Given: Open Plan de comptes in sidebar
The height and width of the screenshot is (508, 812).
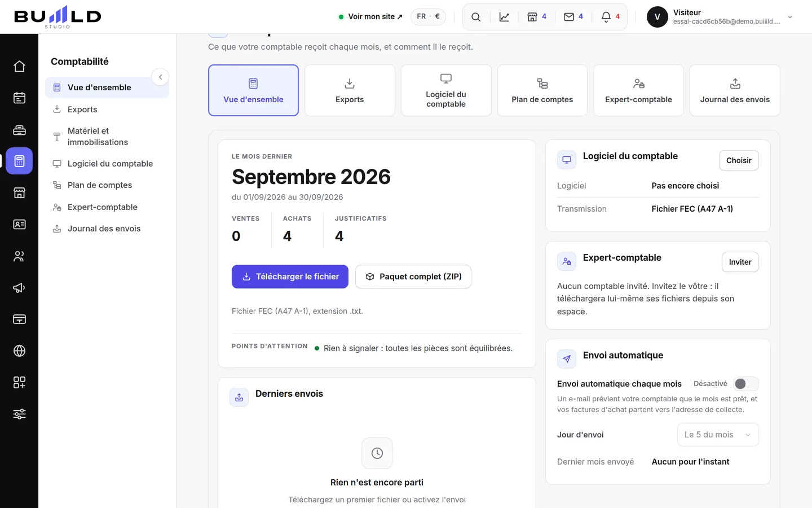Looking at the screenshot, I should click(107, 185).
